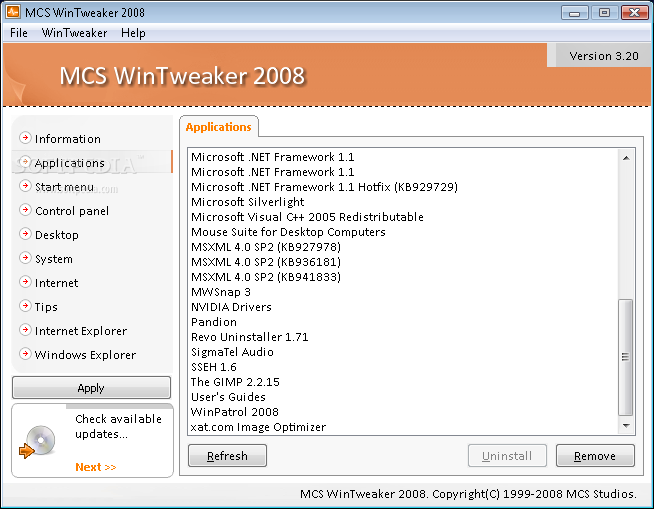Click the Check available updates text
Screen dimensions: 654x509
coord(118,426)
